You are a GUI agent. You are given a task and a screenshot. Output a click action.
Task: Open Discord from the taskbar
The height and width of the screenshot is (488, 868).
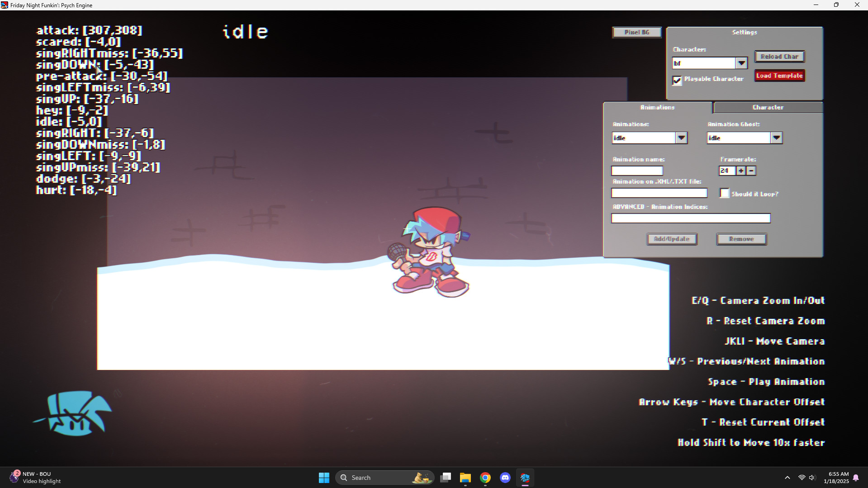(x=505, y=478)
